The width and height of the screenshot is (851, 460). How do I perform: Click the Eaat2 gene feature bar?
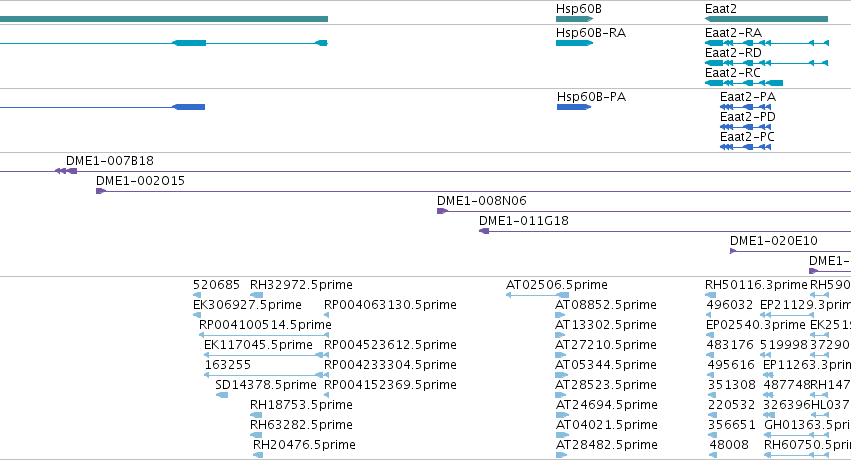[766, 19]
